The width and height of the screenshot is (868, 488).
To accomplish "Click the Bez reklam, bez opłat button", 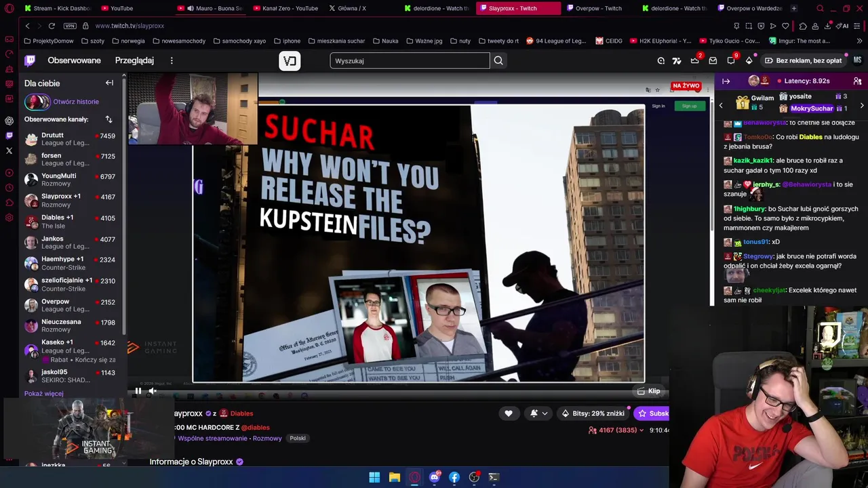I will 803,60.
